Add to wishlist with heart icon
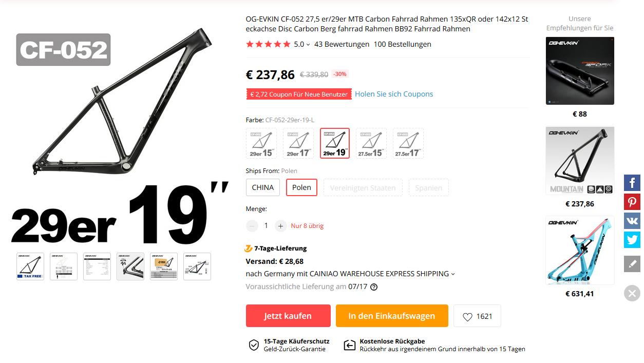644x363 pixels. click(477, 316)
